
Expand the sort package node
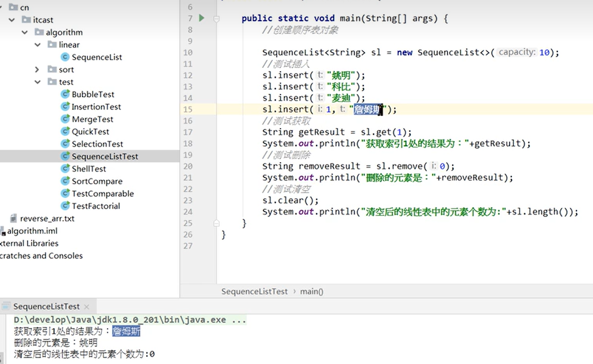click(x=37, y=70)
